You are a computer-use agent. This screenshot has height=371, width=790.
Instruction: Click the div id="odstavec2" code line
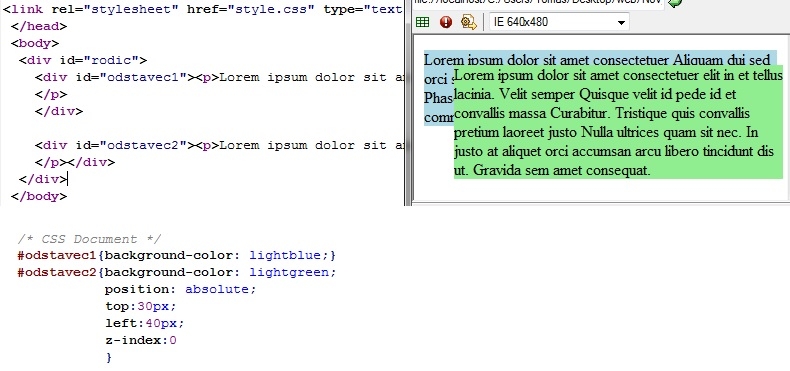click(x=219, y=145)
